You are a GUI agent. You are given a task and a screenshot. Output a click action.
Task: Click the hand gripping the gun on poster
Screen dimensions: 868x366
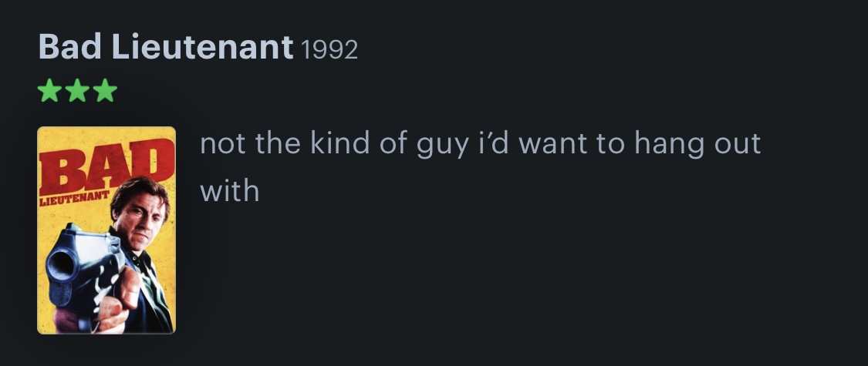[116, 301]
